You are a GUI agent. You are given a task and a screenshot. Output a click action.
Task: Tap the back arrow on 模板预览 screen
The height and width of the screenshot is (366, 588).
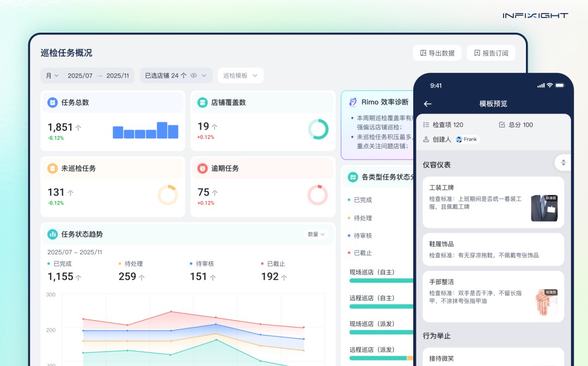428,103
